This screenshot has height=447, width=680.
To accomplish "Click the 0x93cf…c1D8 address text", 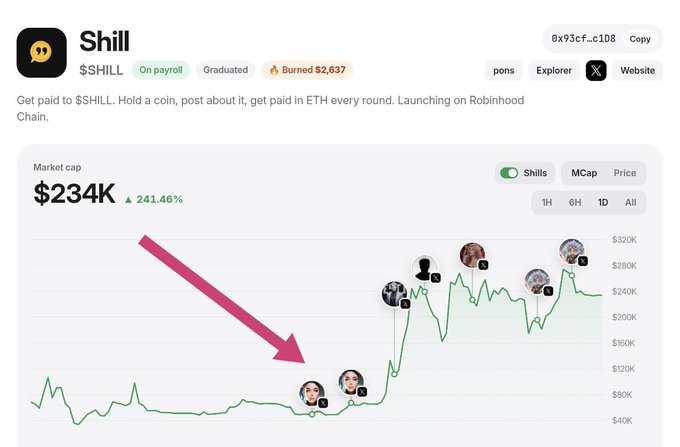I will pos(583,39).
